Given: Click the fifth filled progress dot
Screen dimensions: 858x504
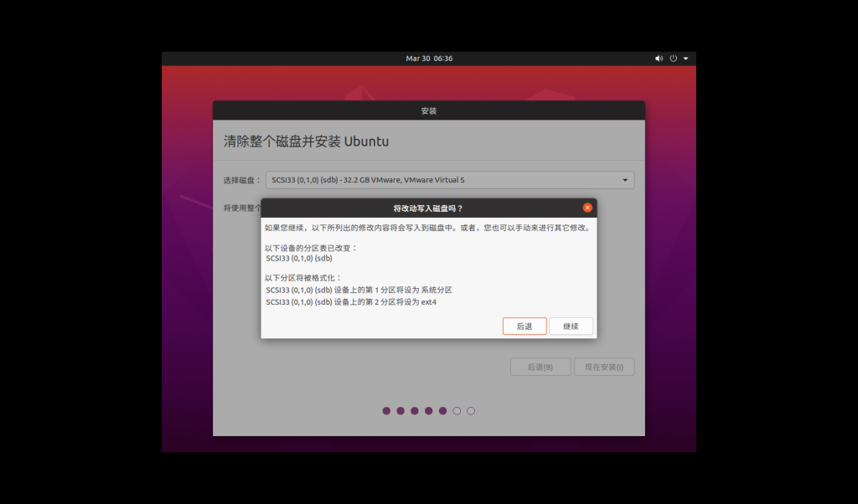Looking at the screenshot, I should [442, 411].
